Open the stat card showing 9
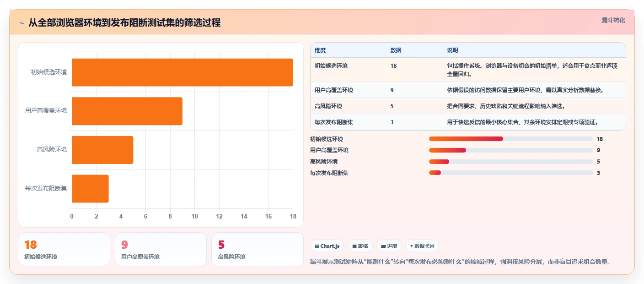 point(161,249)
